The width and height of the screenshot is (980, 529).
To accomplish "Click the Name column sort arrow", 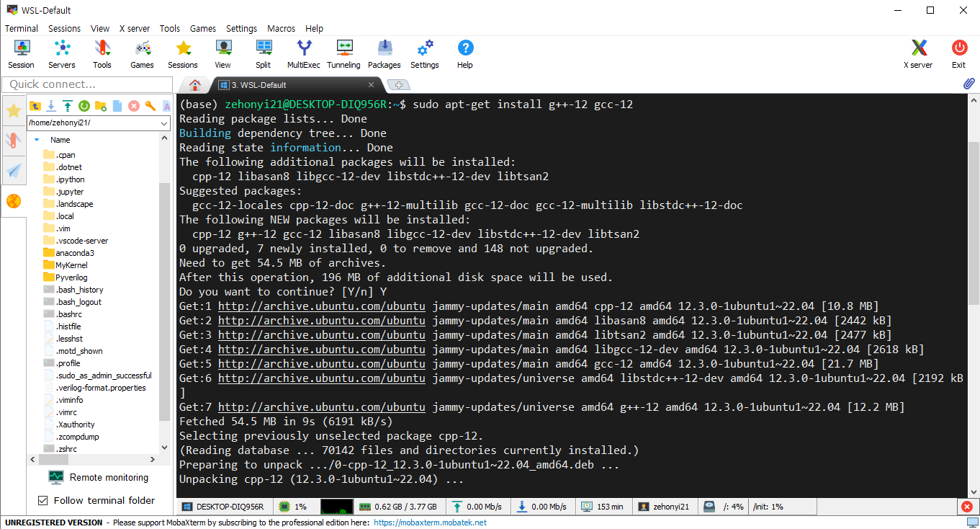I will tap(37, 140).
